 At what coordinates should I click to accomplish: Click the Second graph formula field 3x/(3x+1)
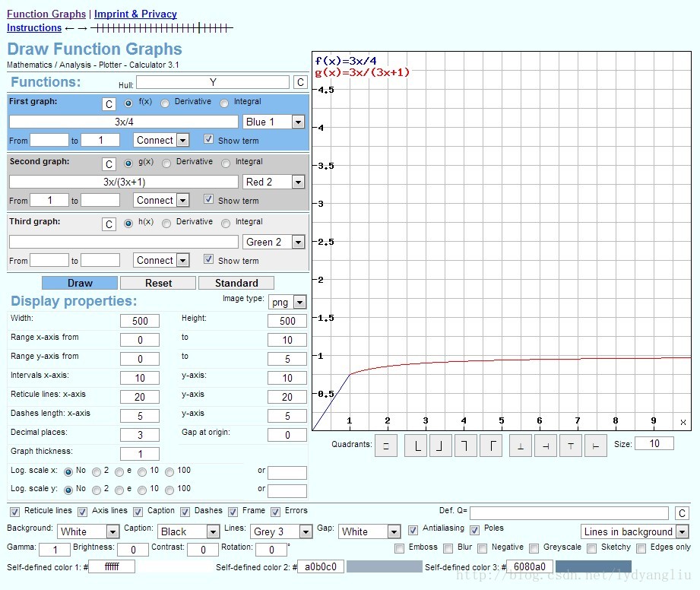click(124, 182)
